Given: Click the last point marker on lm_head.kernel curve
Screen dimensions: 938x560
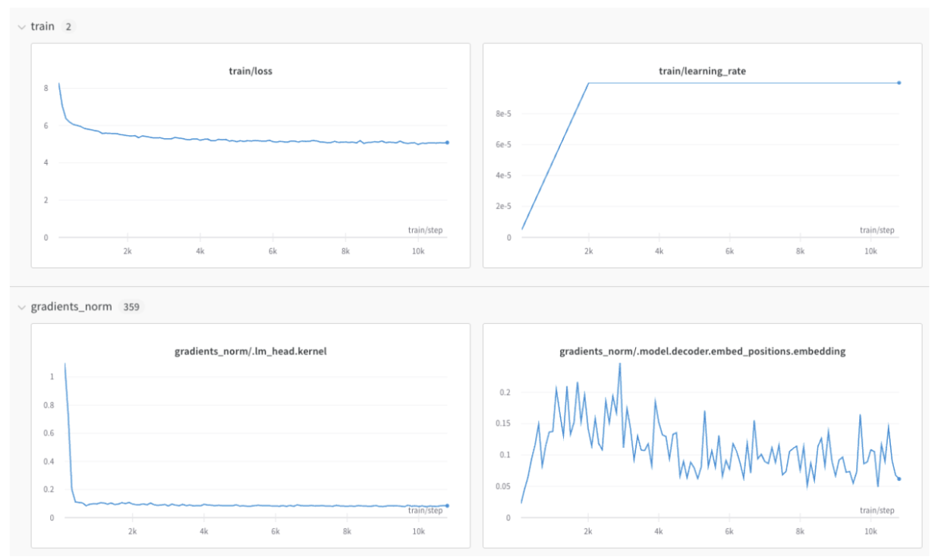Looking at the screenshot, I should pyautogui.click(x=447, y=505).
